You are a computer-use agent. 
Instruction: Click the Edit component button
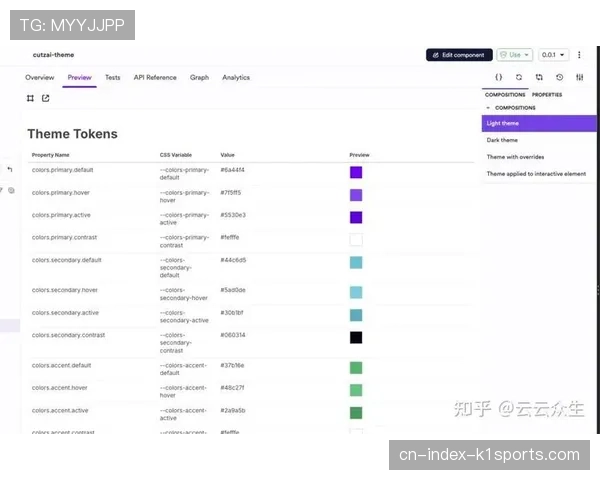459,55
